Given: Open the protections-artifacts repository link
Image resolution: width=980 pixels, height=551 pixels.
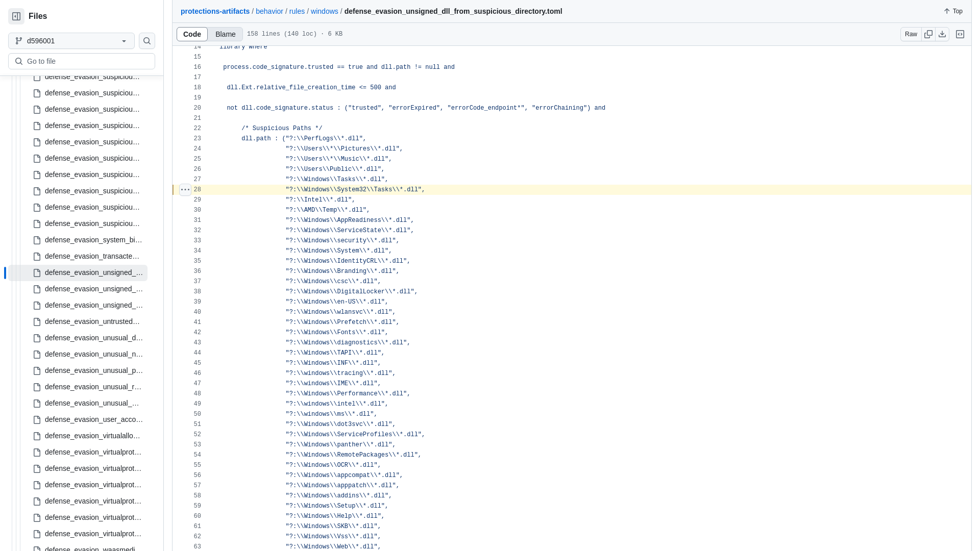Looking at the screenshot, I should (215, 11).
